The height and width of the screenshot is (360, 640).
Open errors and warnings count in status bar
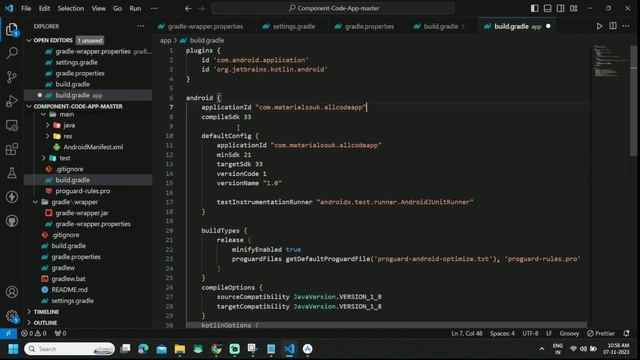click(34, 333)
